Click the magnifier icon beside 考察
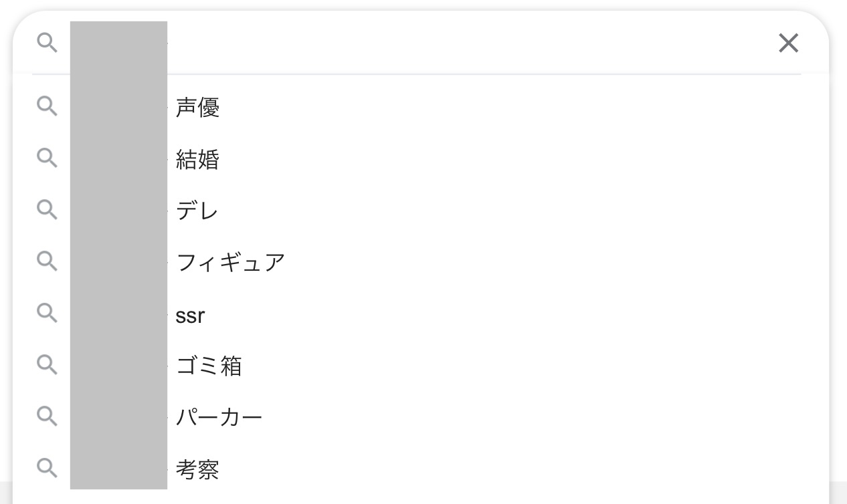The width and height of the screenshot is (847, 504). pyautogui.click(x=47, y=468)
